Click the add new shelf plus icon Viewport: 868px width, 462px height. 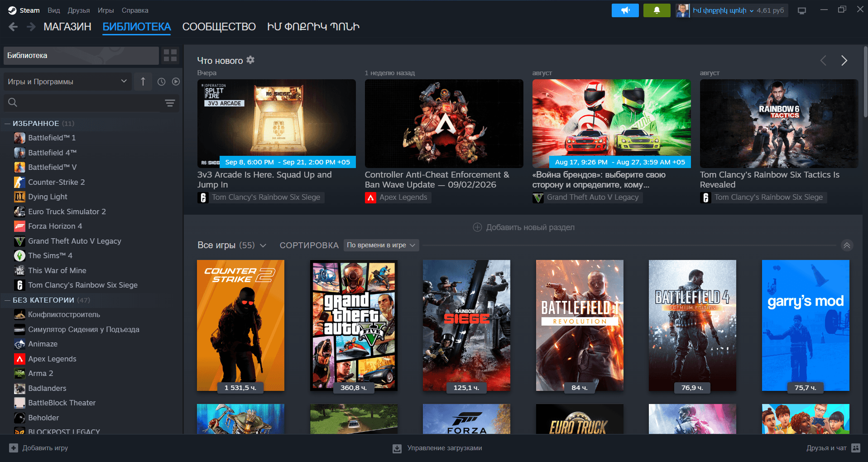coord(477,227)
